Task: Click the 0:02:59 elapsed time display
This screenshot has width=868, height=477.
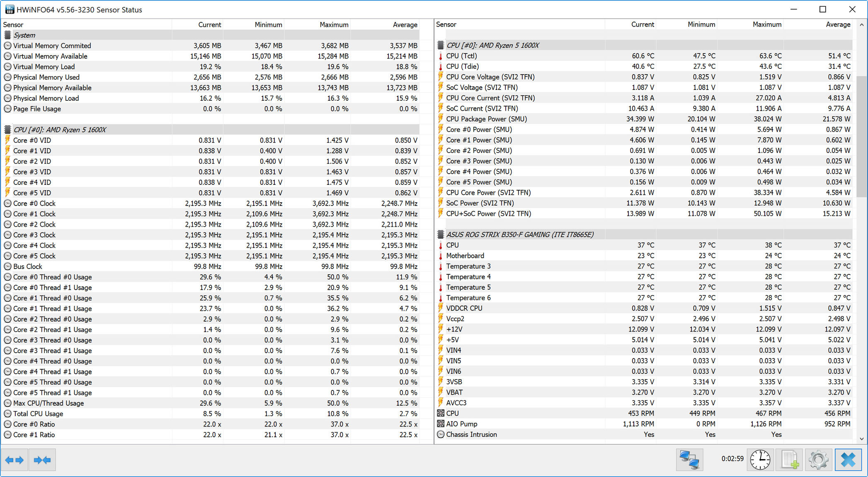Action: tap(732, 459)
